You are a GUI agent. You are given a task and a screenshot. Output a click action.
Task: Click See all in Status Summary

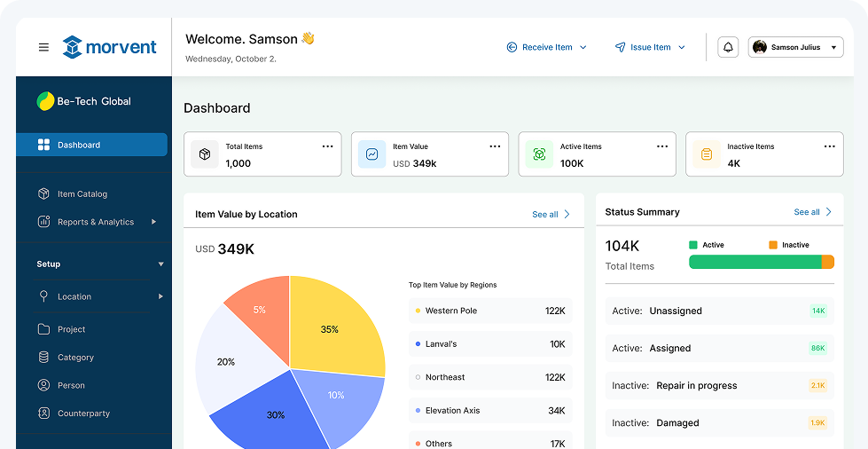coord(812,212)
